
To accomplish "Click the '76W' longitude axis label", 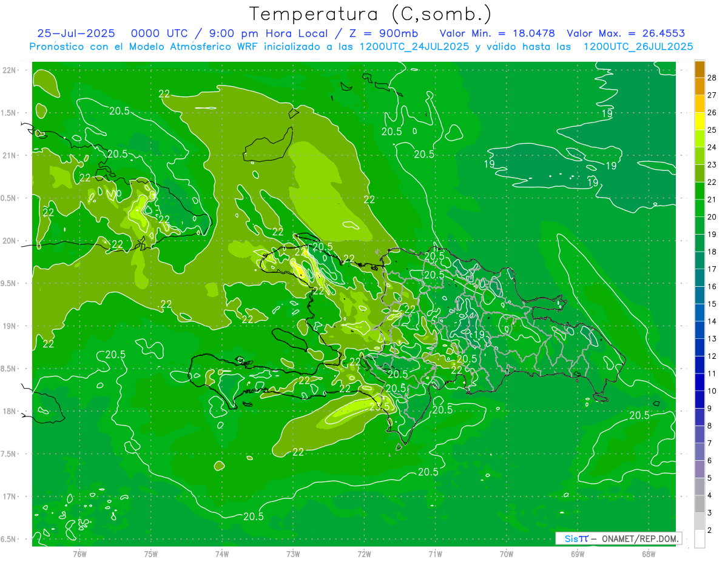I will pos(79,554).
